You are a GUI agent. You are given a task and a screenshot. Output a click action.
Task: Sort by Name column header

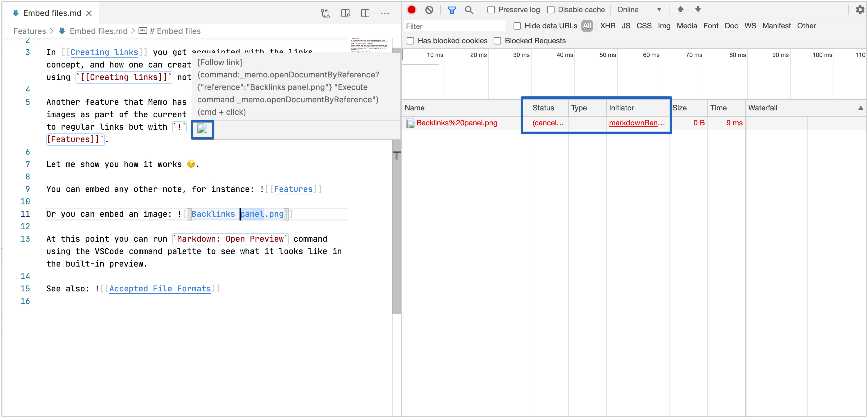pyautogui.click(x=466, y=108)
